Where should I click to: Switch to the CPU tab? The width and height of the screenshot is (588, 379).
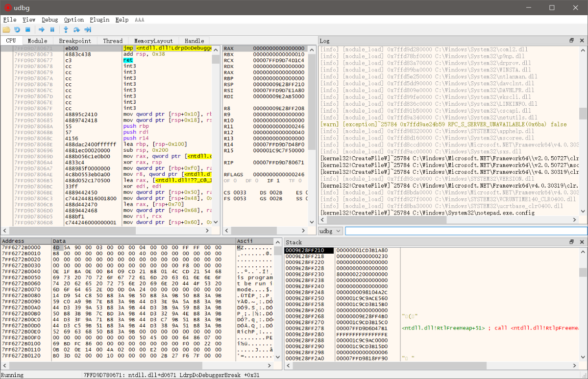[11, 41]
